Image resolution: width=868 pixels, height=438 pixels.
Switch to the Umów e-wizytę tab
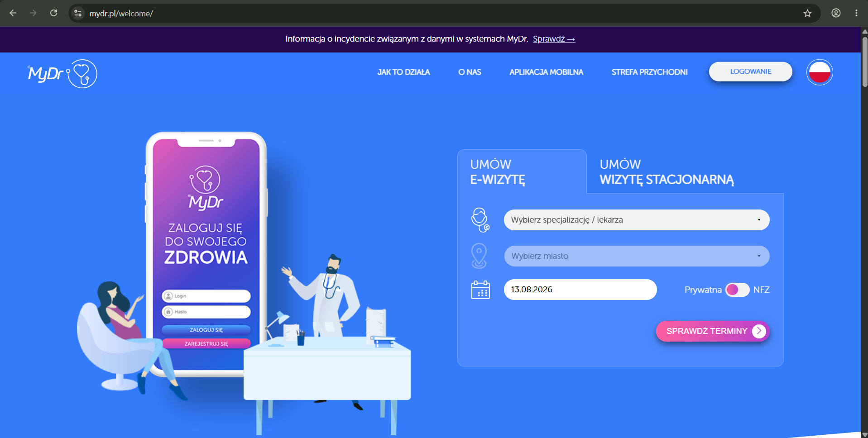(x=522, y=172)
